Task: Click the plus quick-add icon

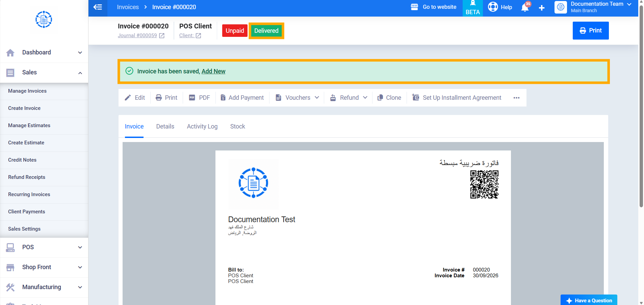Action: click(x=542, y=8)
